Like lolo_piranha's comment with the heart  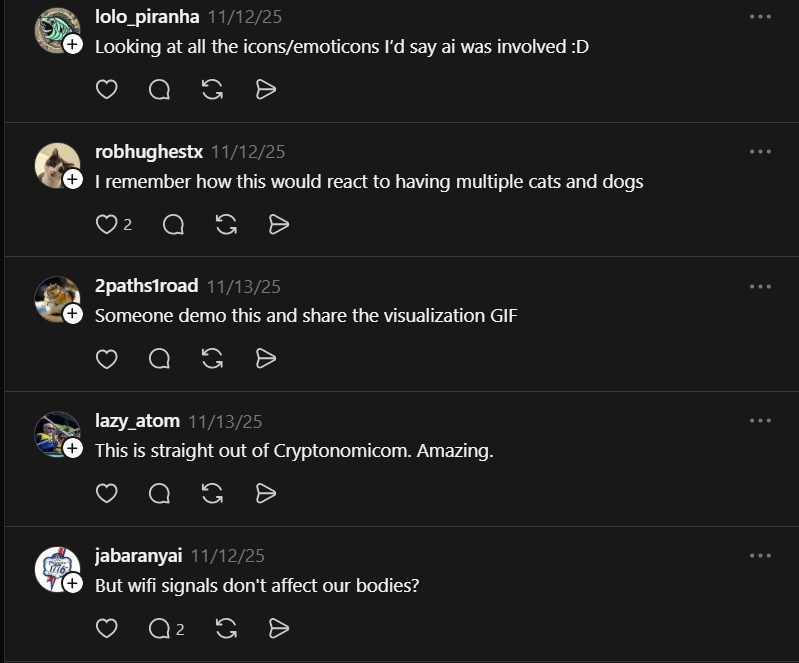(x=106, y=90)
